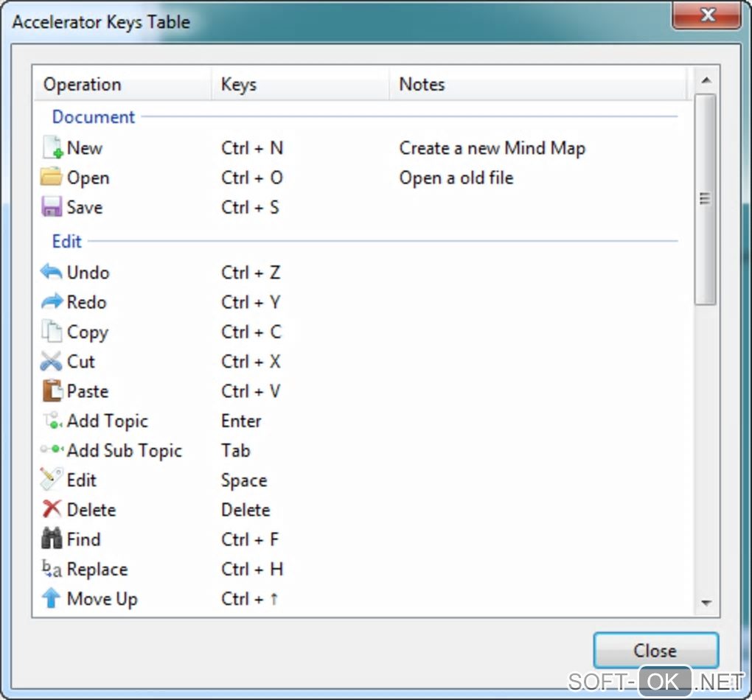Click the scrollbar down arrow
The height and width of the screenshot is (700, 752).
tap(706, 603)
